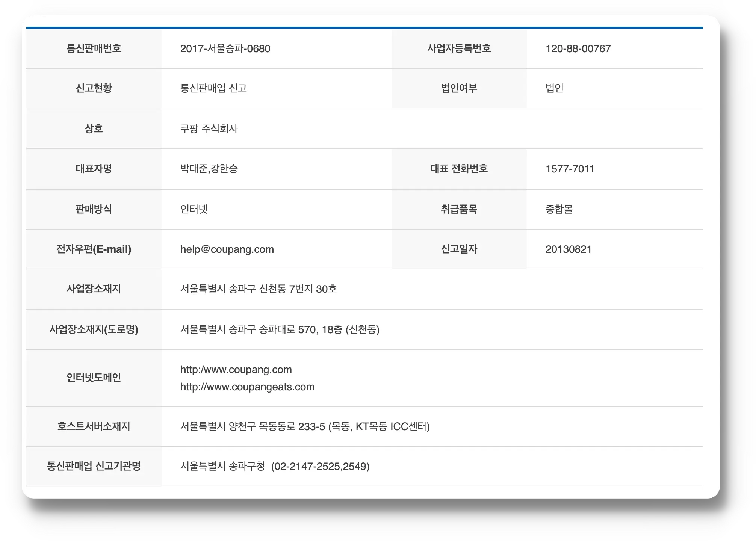The height and width of the screenshot is (541, 756).
Task: Select the value 2017-서울송파-0680
Action: tap(225, 48)
